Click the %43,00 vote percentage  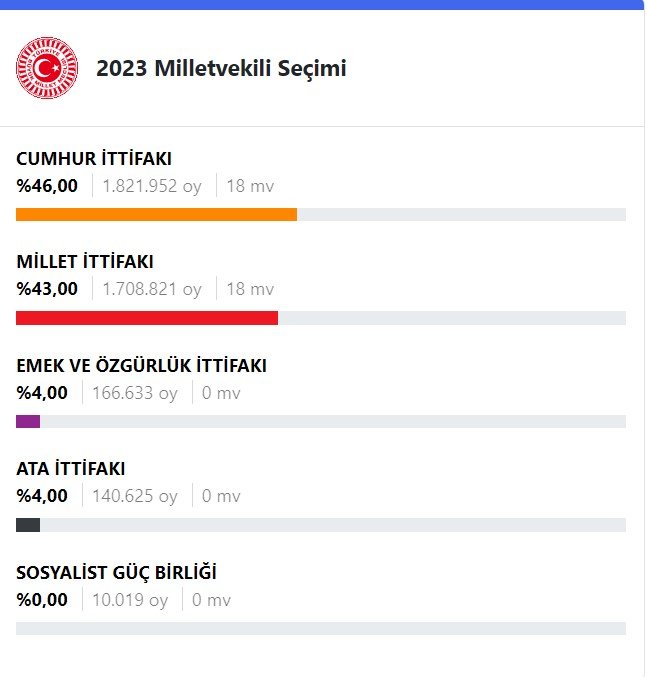[47, 289]
